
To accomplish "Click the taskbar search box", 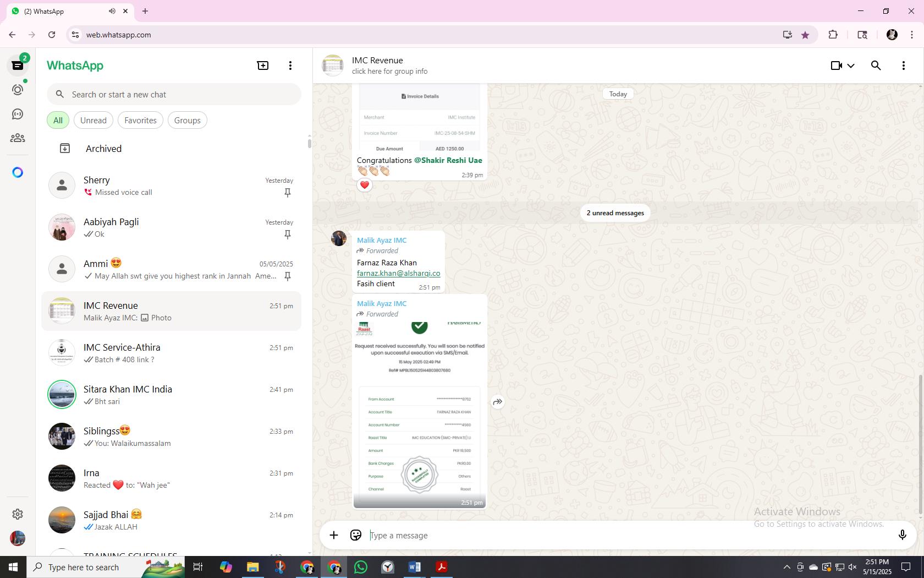I will click(106, 567).
